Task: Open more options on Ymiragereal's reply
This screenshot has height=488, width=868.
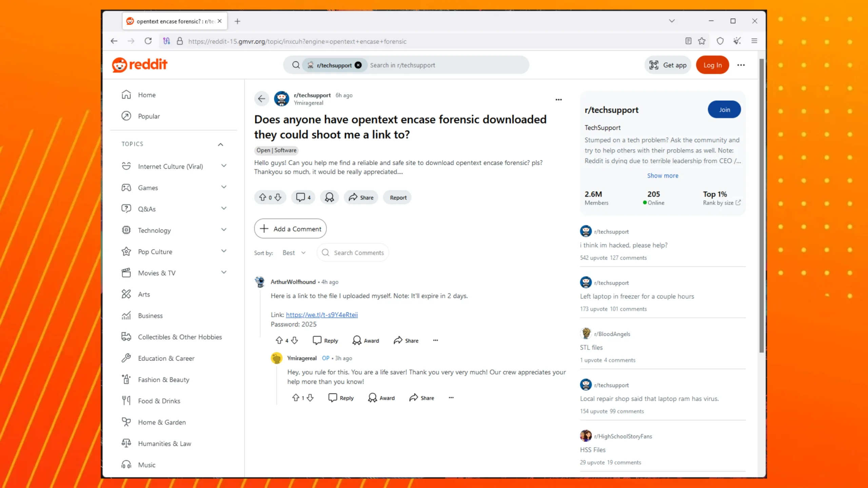Action: pos(451,398)
